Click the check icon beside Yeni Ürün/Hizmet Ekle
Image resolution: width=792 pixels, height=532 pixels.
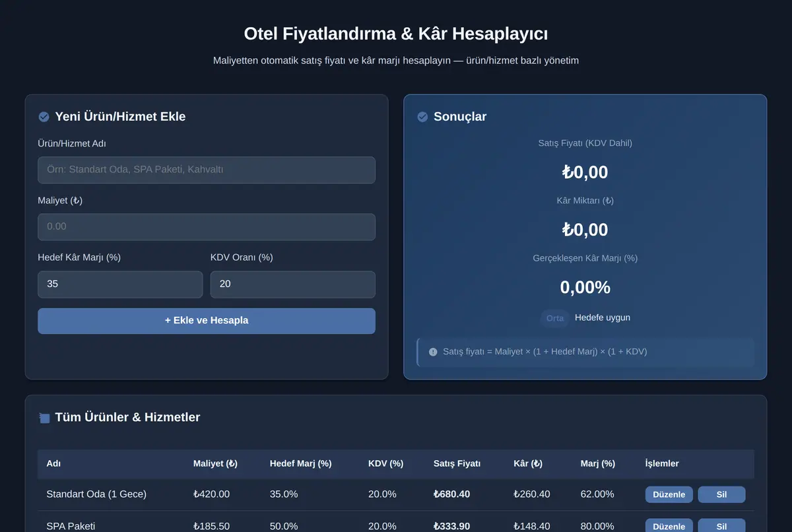(44, 117)
